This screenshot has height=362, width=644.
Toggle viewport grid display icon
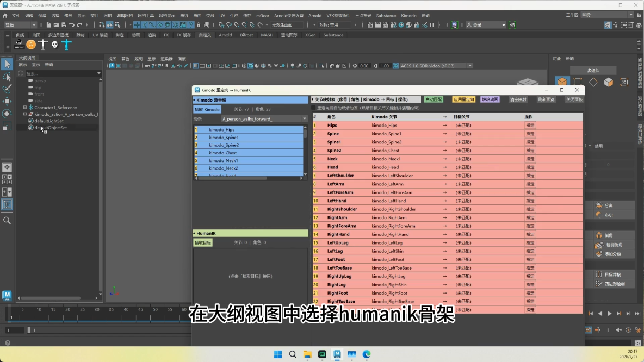196,66
